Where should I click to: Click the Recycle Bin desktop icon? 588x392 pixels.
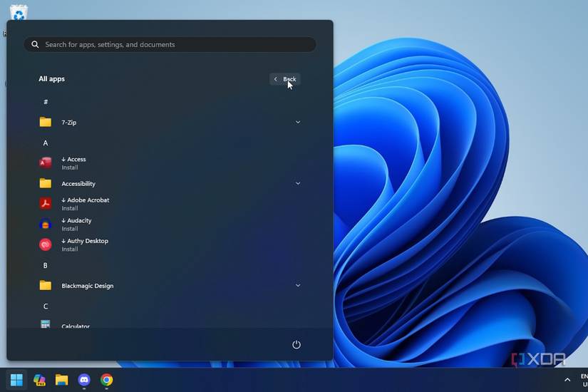click(19, 12)
